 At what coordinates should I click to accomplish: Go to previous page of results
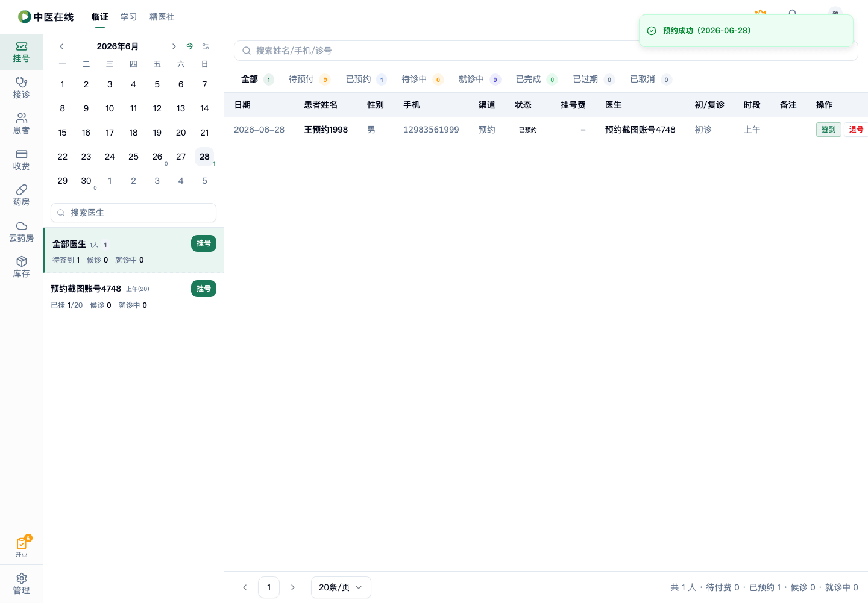pyautogui.click(x=245, y=587)
